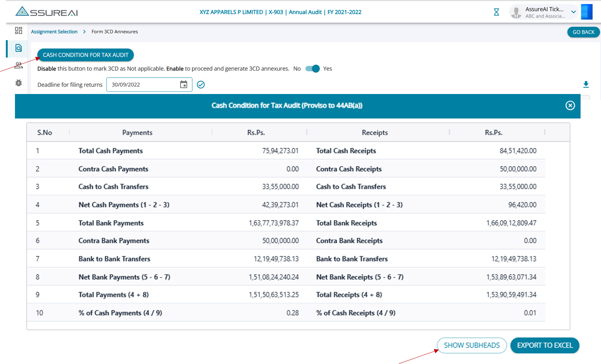
Task: Open the hourglass timer icon
Action: pyautogui.click(x=496, y=12)
